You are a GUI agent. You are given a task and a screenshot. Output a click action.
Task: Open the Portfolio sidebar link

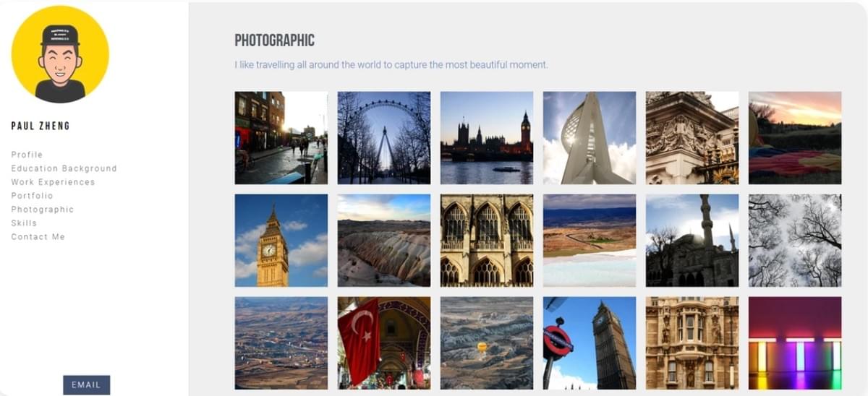[32, 196]
